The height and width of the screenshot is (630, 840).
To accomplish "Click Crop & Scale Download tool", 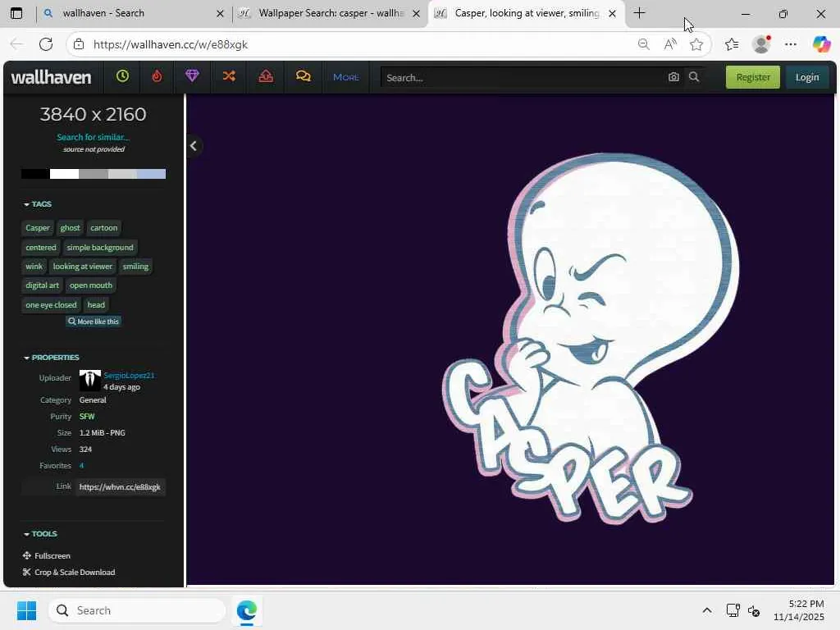I will coord(69,572).
